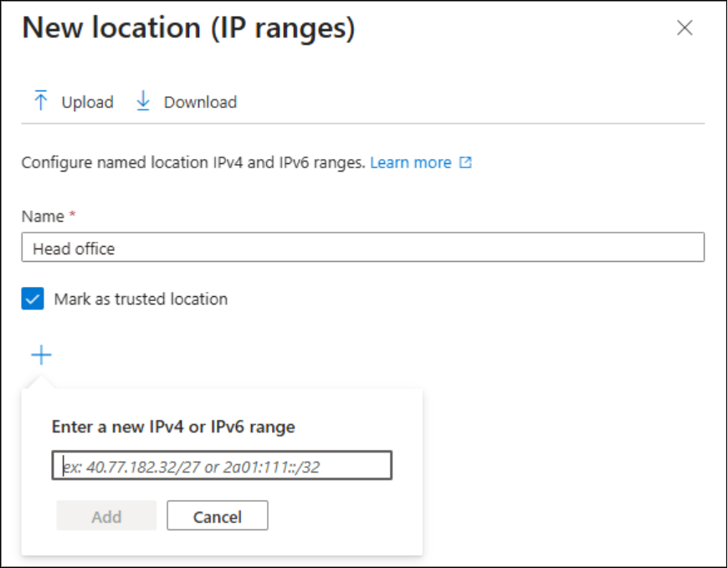Screen dimensions: 728x568
Task: Close the New location panel with X
Action: point(684,28)
